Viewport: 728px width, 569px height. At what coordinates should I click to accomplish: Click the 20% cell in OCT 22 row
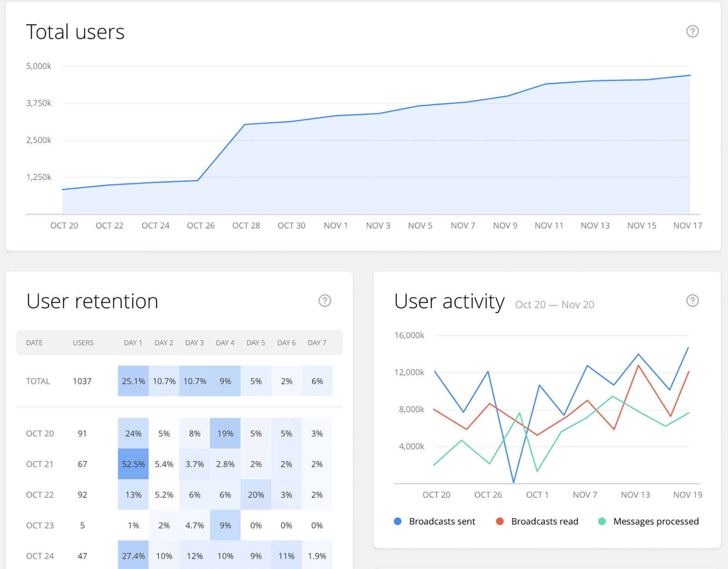point(256,495)
